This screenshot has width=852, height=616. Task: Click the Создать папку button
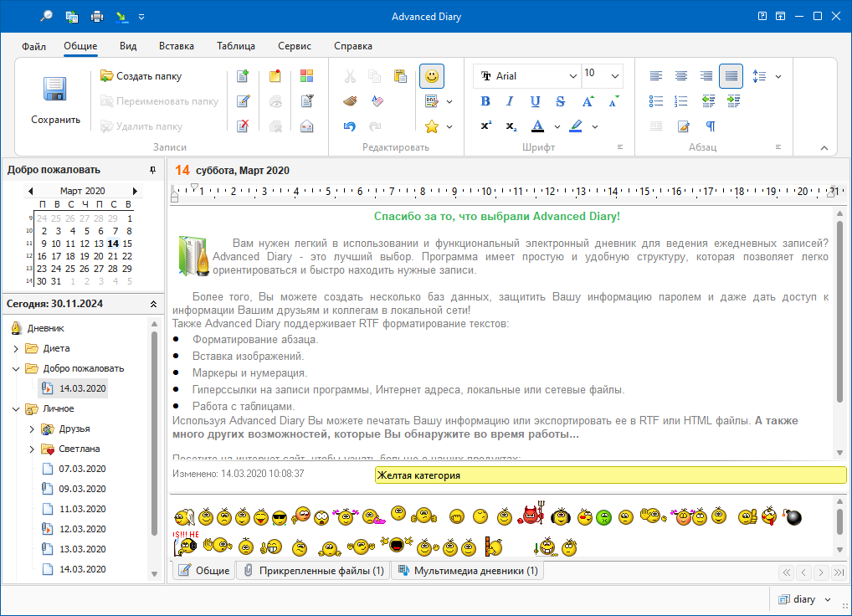click(141, 76)
